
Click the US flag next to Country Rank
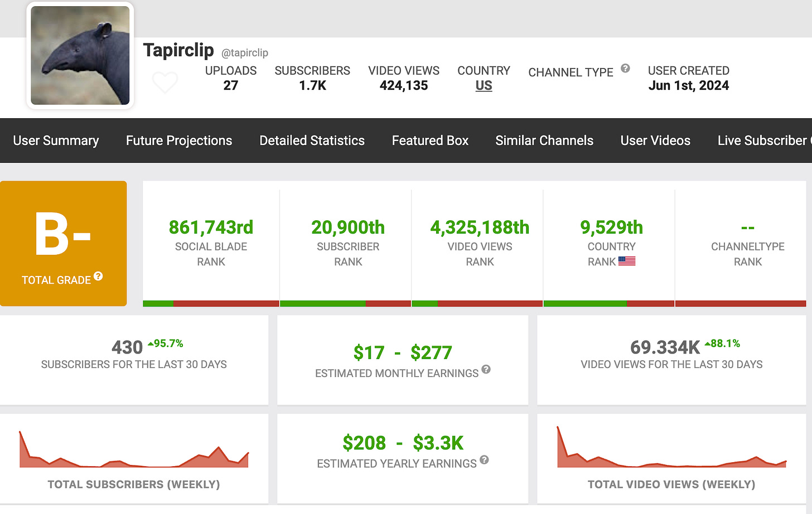[627, 261]
